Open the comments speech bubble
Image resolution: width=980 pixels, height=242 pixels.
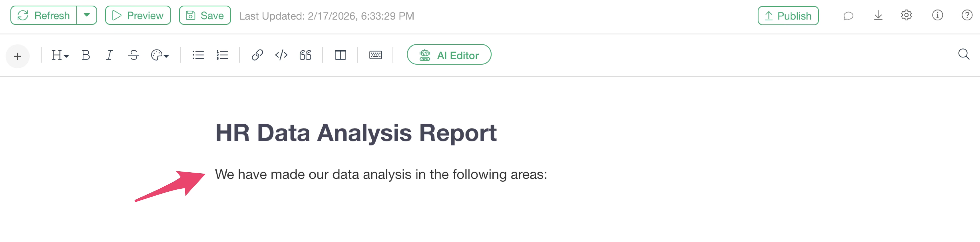point(848,16)
